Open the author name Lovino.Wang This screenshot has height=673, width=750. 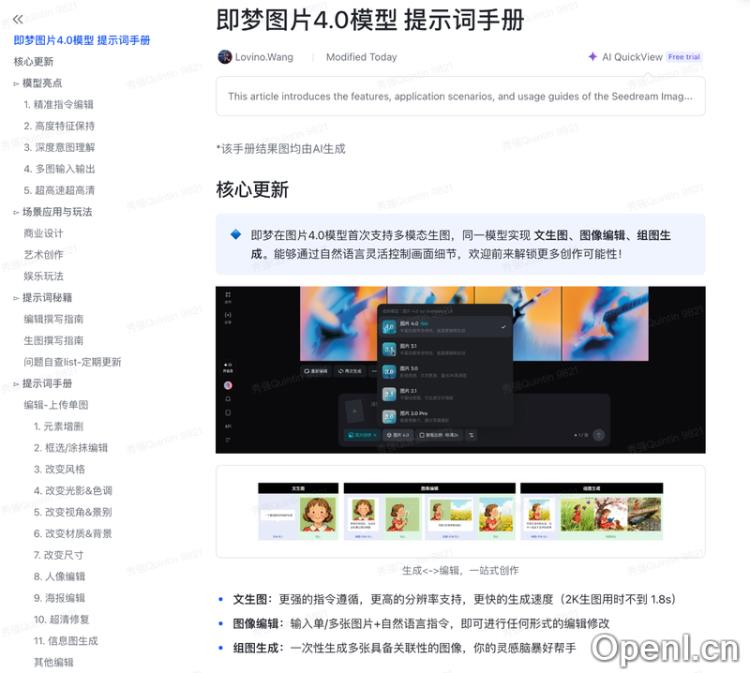click(x=264, y=57)
